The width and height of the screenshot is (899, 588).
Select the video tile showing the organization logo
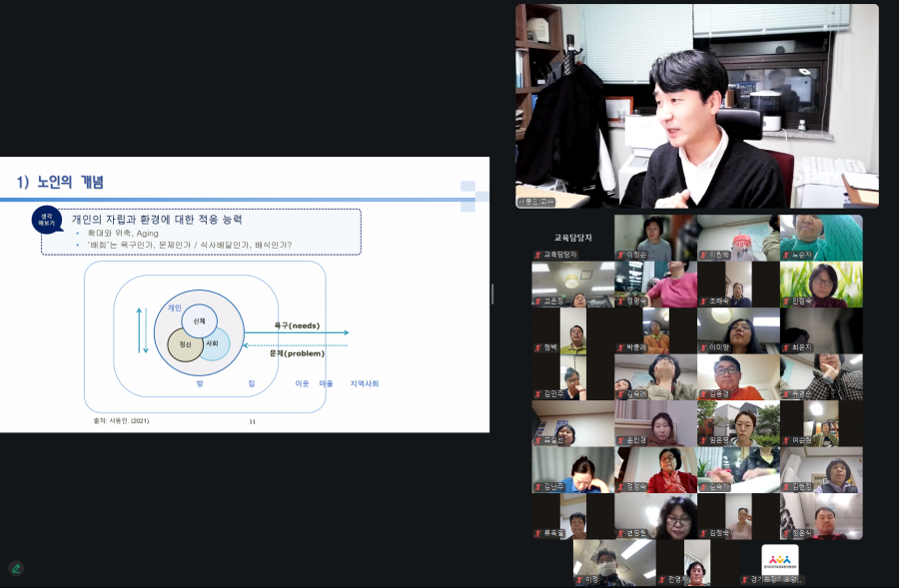(779, 562)
